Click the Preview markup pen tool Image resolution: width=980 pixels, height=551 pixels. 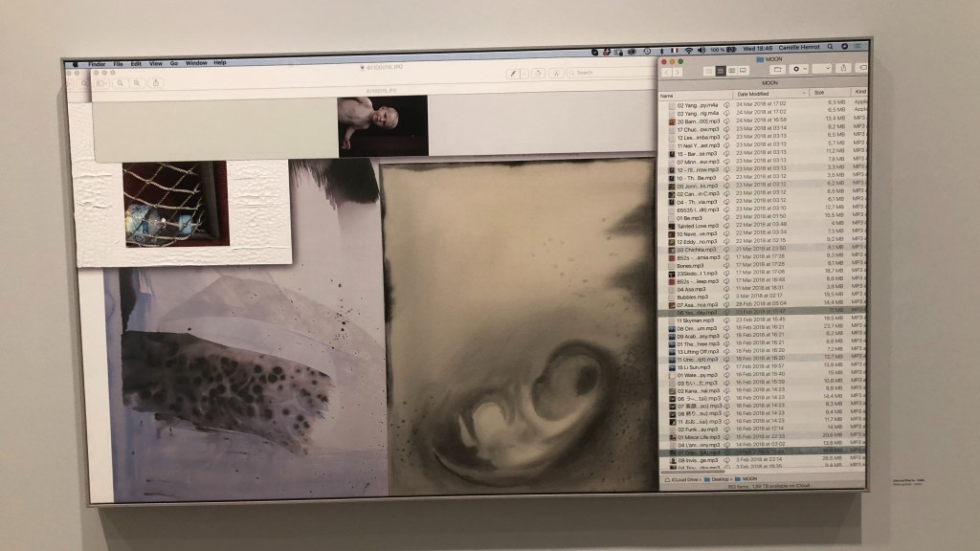[x=515, y=73]
